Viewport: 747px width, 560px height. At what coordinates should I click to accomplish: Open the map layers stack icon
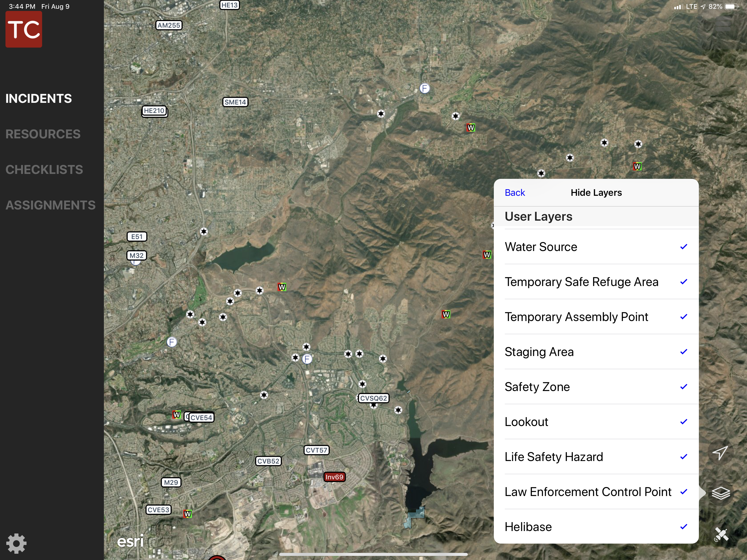coord(721,493)
